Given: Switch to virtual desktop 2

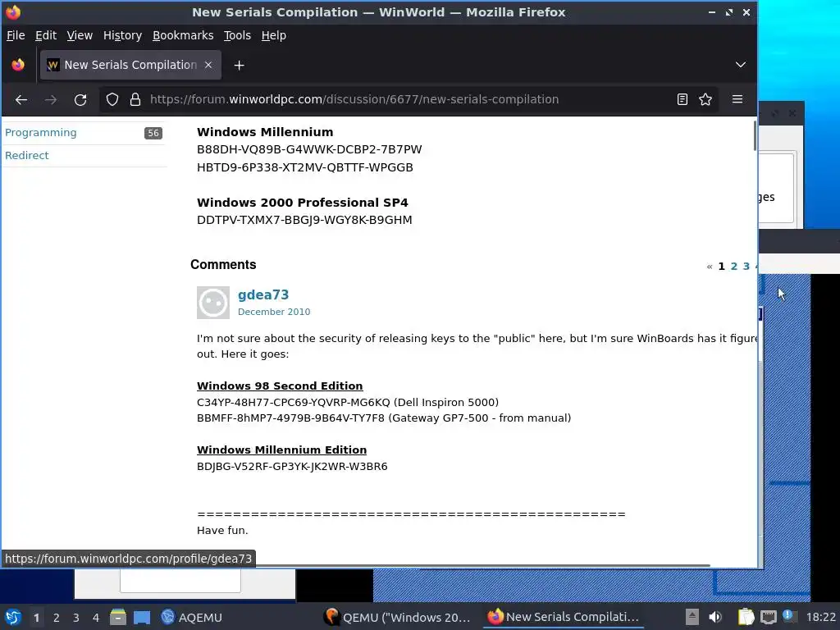Looking at the screenshot, I should (x=57, y=618).
